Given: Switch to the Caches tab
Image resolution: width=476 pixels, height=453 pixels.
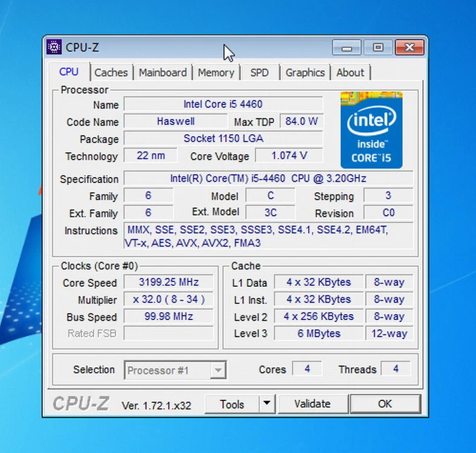Looking at the screenshot, I should coord(111,72).
